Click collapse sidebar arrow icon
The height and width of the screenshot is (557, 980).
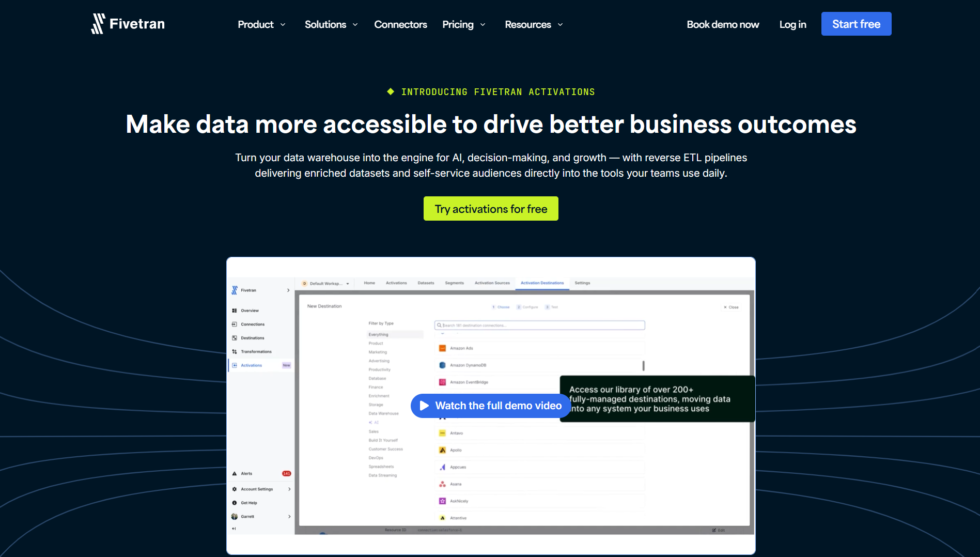point(234,529)
